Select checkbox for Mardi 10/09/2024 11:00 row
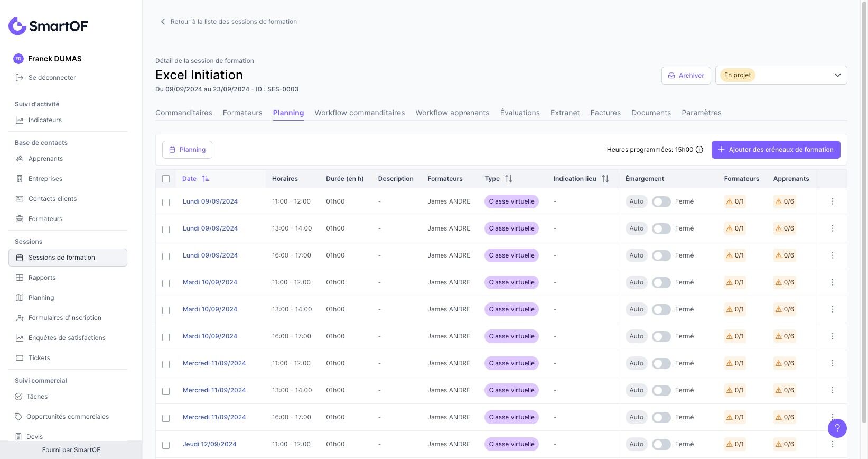The width and height of the screenshot is (868, 459). click(x=166, y=283)
